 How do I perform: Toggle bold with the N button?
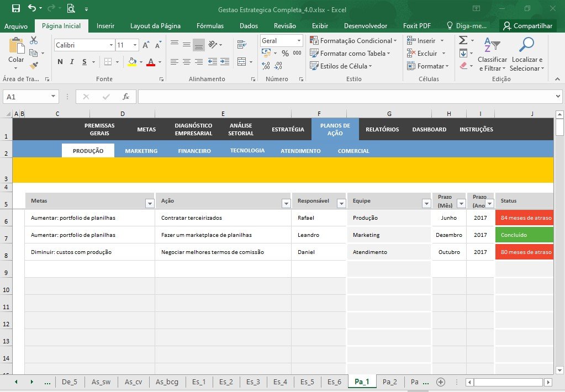(60, 62)
